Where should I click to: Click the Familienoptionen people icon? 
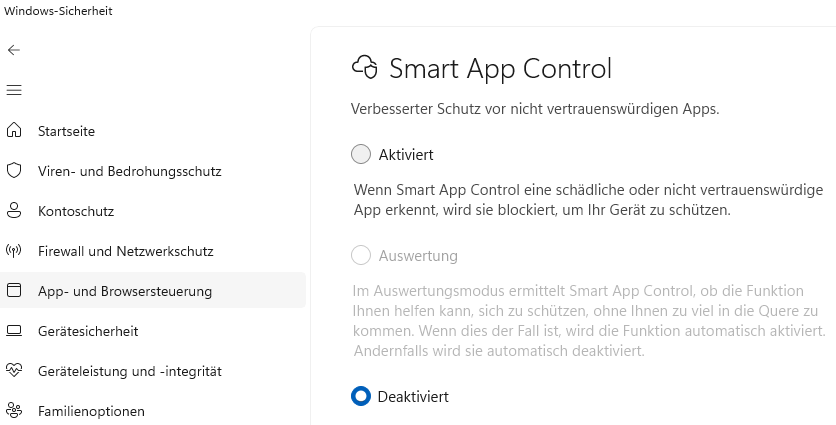point(14,410)
